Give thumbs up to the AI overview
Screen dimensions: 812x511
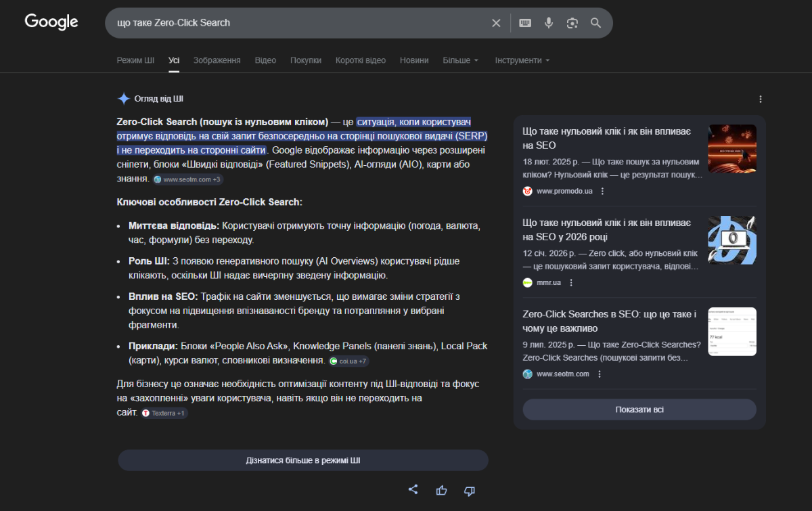(441, 489)
